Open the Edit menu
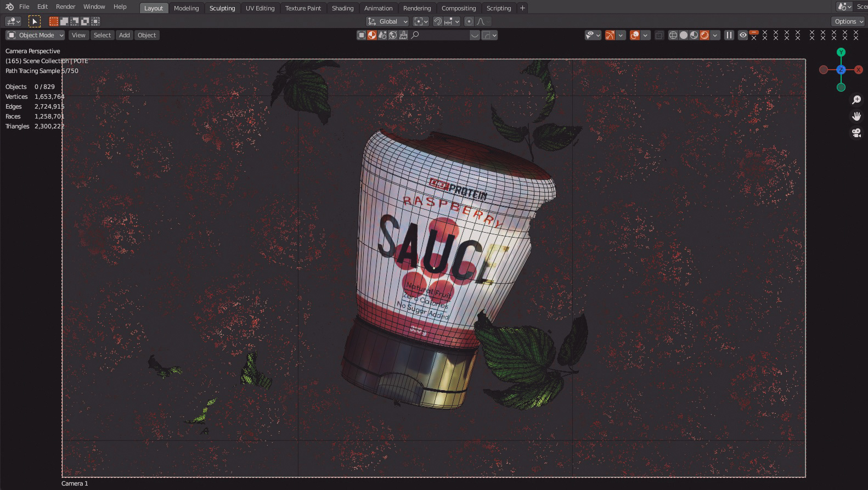 tap(42, 7)
